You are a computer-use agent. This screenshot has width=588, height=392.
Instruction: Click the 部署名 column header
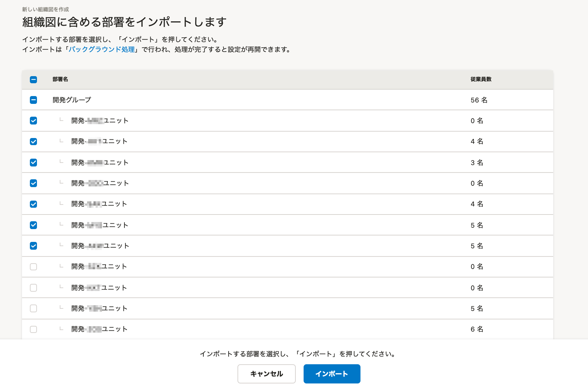[x=60, y=80]
